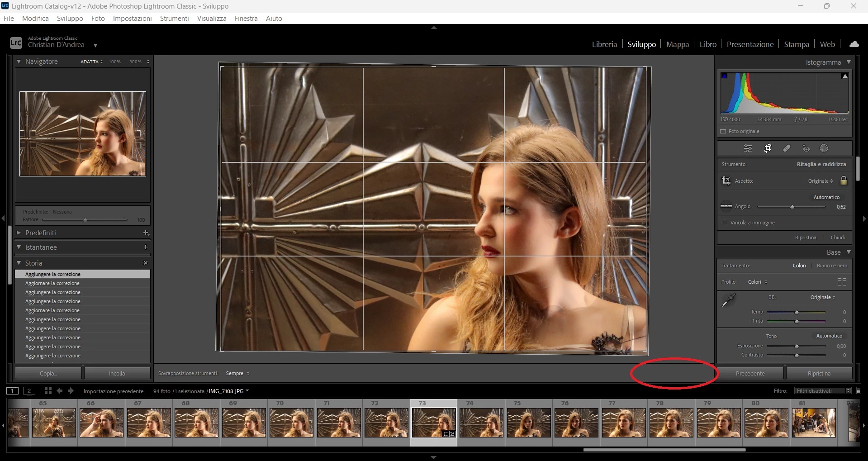Open the cloud sync status icon
Screen dimensions: 868x461
[x=854, y=44]
